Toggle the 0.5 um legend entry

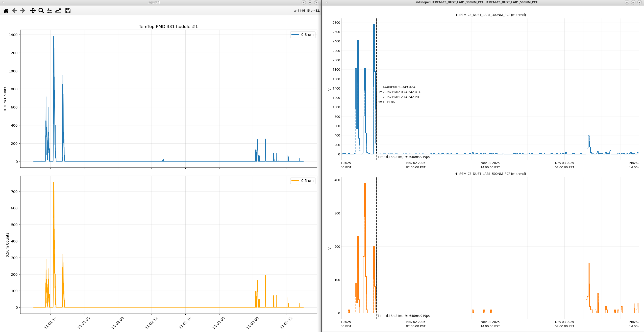click(303, 181)
